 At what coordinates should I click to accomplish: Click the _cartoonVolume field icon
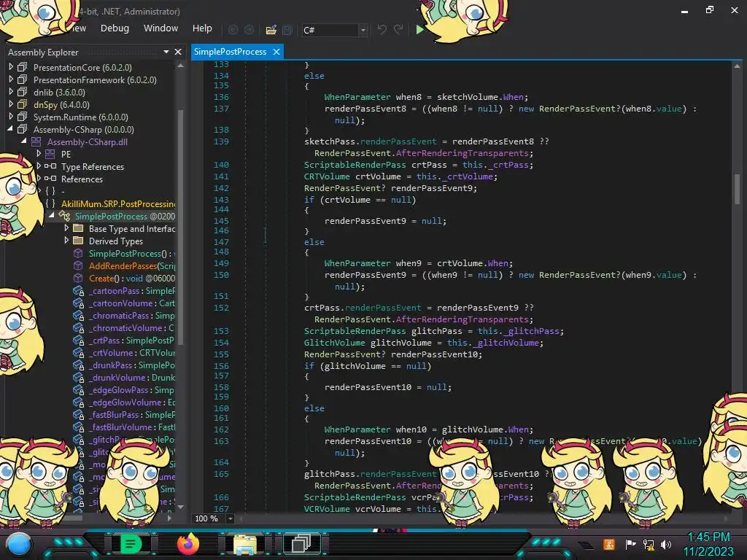pos(78,303)
